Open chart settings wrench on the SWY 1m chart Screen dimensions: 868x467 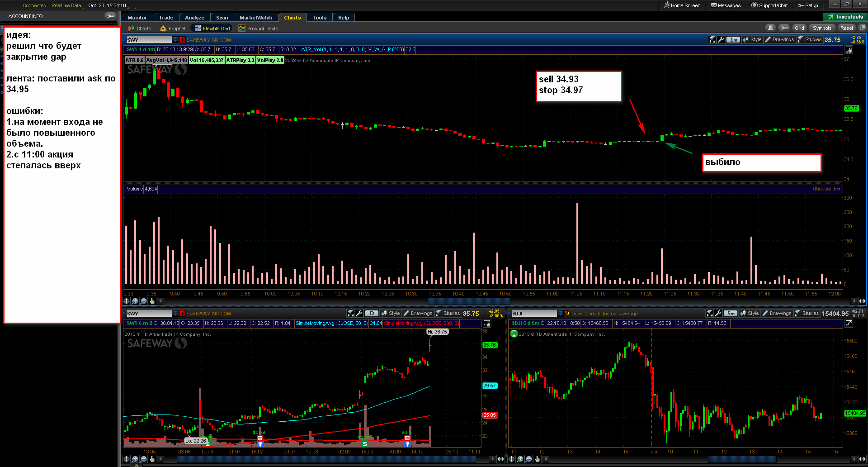[721, 40]
